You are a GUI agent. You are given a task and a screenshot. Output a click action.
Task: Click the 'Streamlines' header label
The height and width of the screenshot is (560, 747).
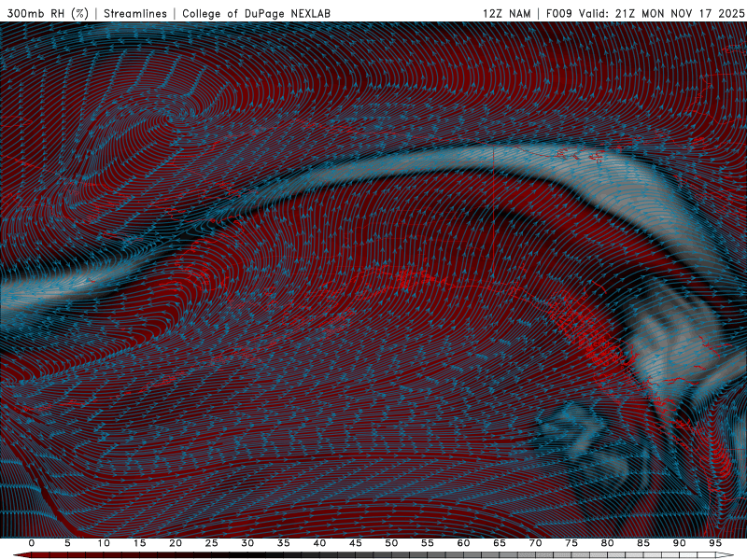(x=135, y=13)
